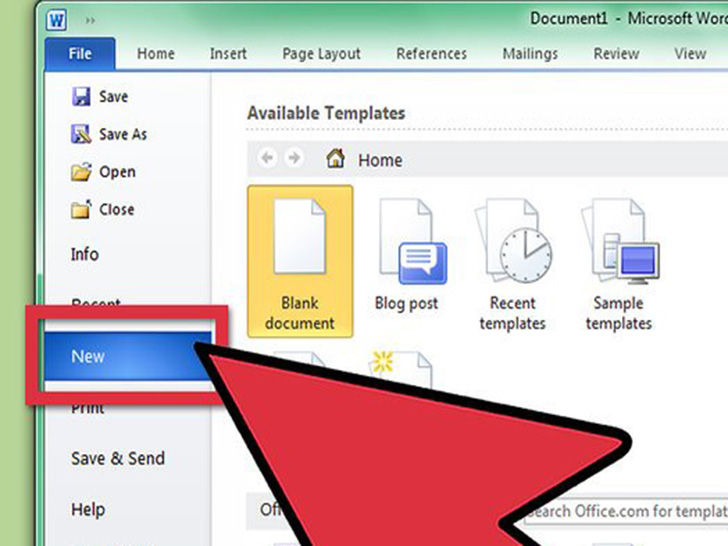Screen dimensions: 728x546
Task: Select New in the backstage menu
Action: click(x=128, y=356)
